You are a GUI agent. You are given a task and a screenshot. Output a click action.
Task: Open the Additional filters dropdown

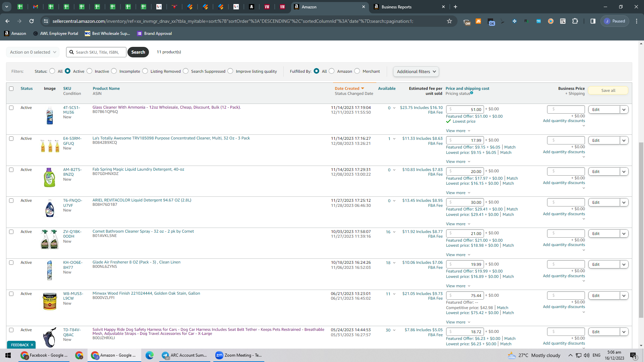(416, 71)
